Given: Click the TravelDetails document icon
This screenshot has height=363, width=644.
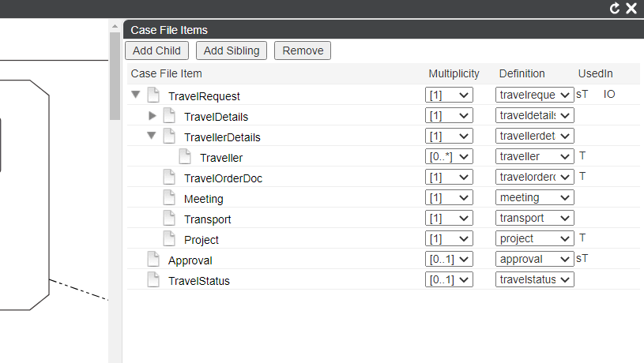Looking at the screenshot, I should pyautogui.click(x=169, y=115).
